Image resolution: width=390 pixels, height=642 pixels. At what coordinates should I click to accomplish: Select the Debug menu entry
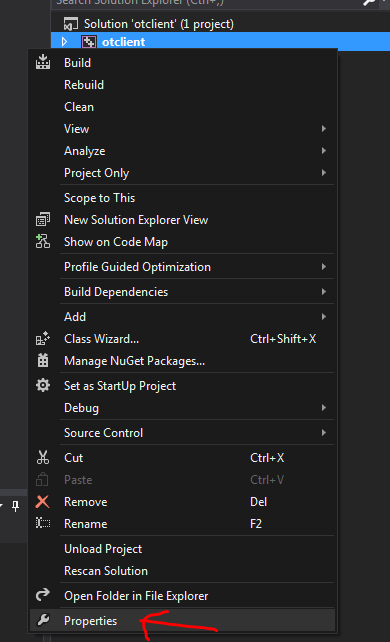(x=183, y=408)
